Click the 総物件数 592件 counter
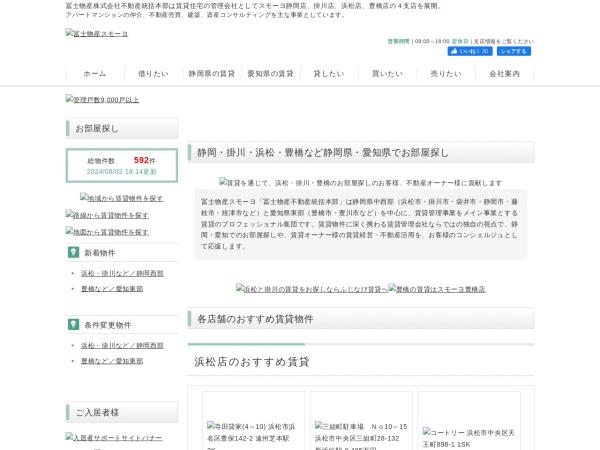 [121, 160]
